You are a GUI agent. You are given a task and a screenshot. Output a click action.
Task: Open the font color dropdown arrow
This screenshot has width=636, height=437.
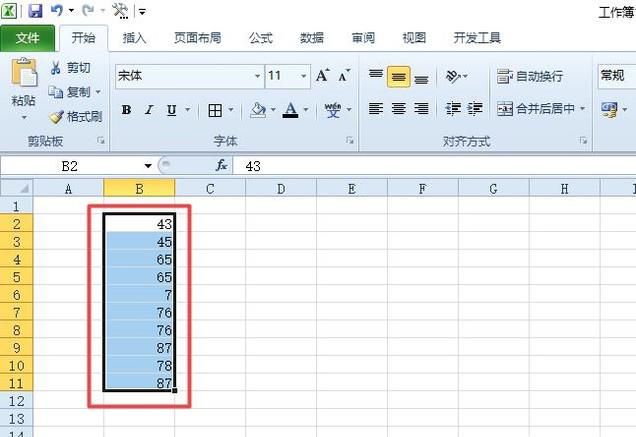tap(306, 110)
